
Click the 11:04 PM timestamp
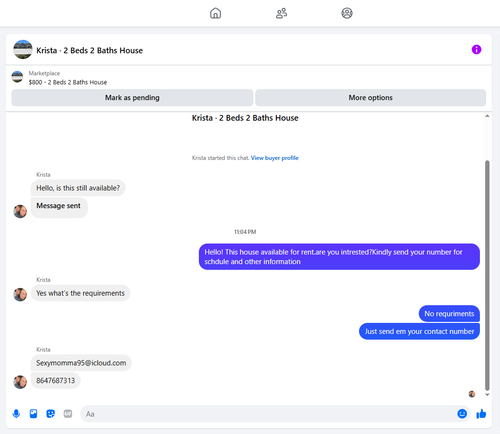[245, 232]
